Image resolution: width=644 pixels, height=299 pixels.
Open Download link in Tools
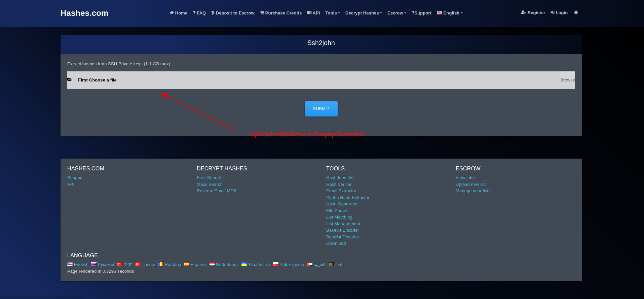click(336, 243)
